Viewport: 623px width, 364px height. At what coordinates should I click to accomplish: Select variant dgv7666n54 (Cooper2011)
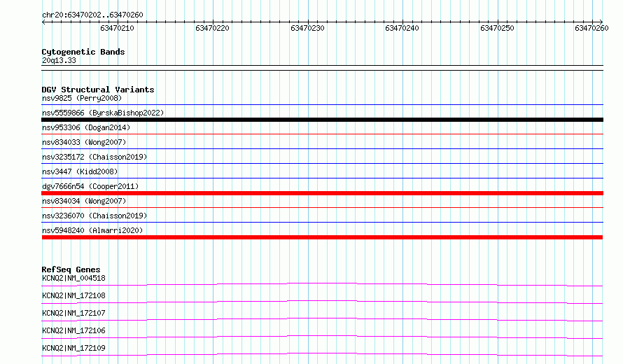tap(90, 186)
